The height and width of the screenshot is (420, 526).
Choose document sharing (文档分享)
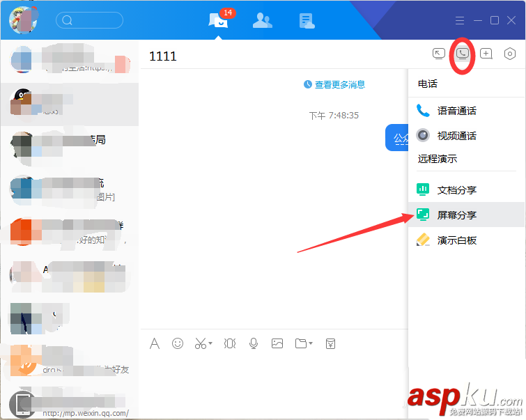pyautogui.click(x=466, y=190)
